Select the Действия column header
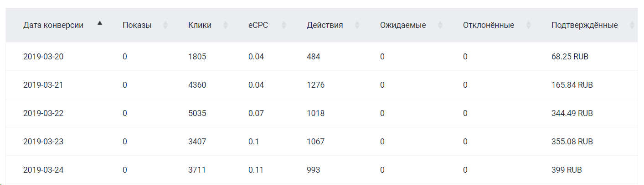644x185 pixels. tap(325, 25)
